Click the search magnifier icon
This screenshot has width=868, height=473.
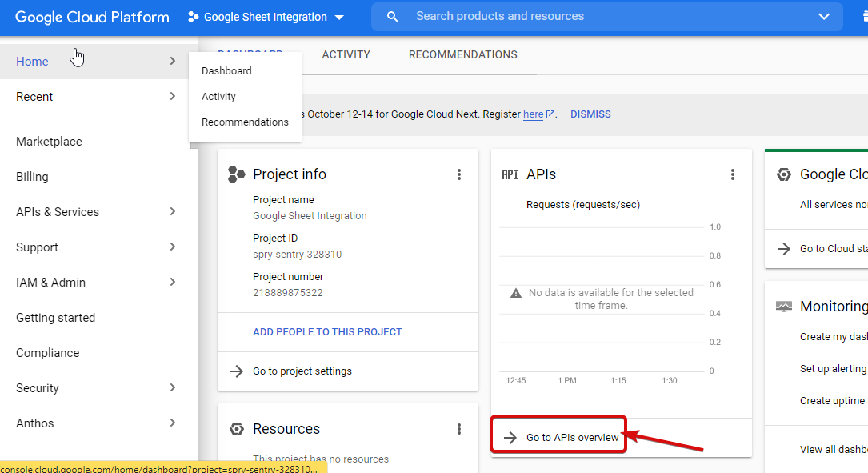click(392, 17)
